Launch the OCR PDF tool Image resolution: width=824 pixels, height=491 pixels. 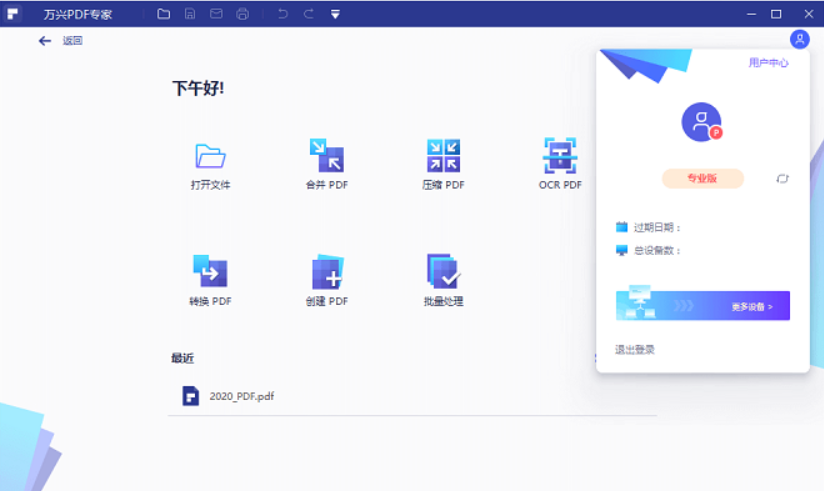point(559,156)
